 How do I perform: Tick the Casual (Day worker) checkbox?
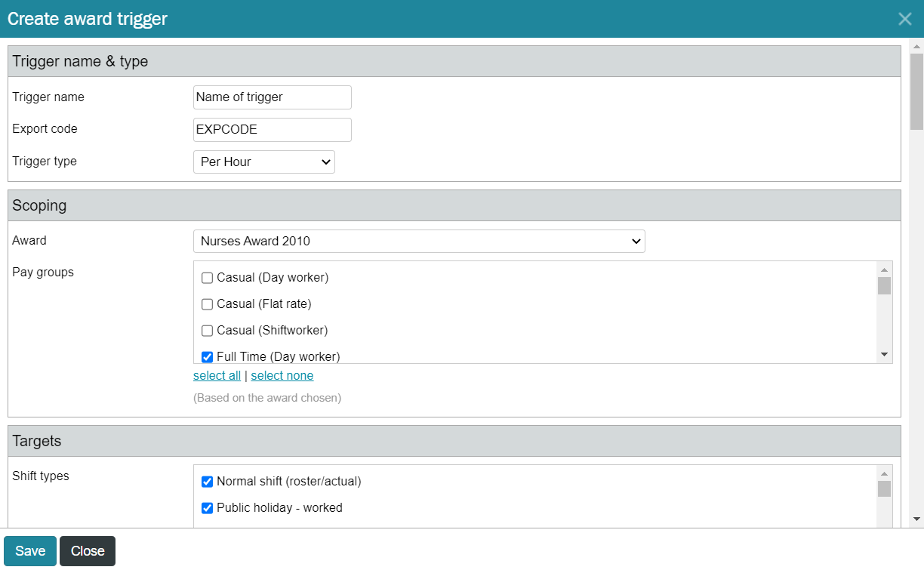coord(207,278)
